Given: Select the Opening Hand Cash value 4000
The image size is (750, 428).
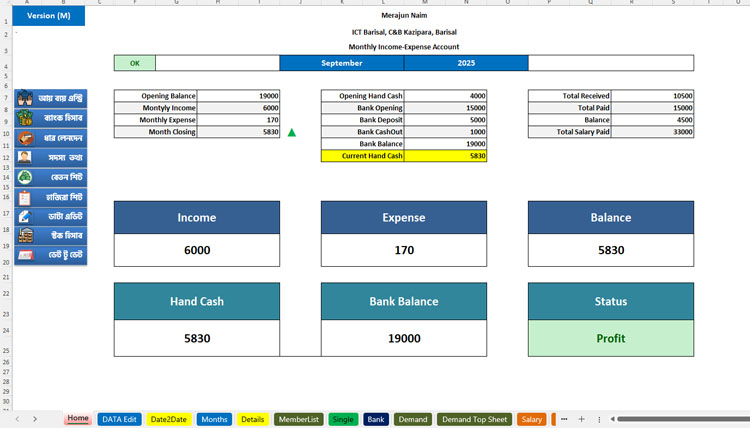Looking at the screenshot, I should click(x=445, y=96).
